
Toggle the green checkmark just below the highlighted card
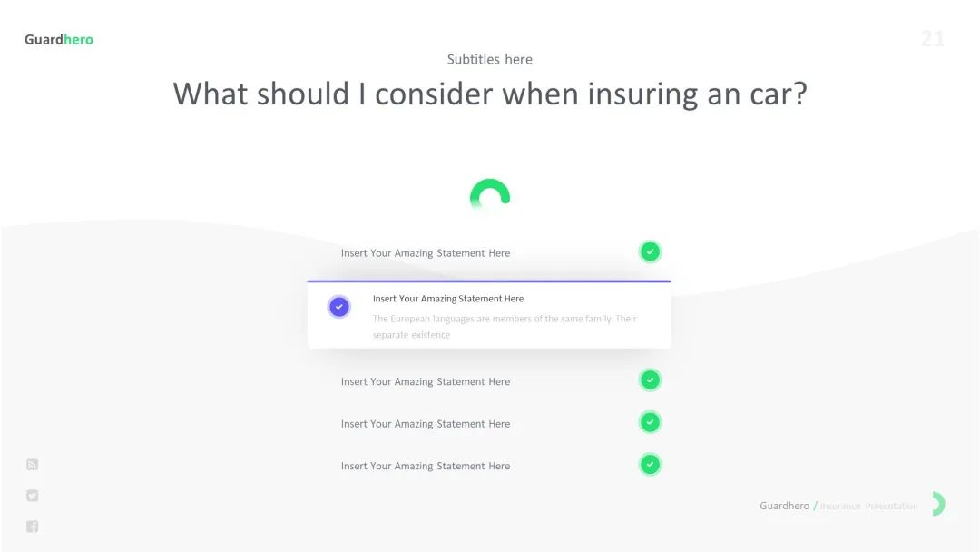[650, 380]
